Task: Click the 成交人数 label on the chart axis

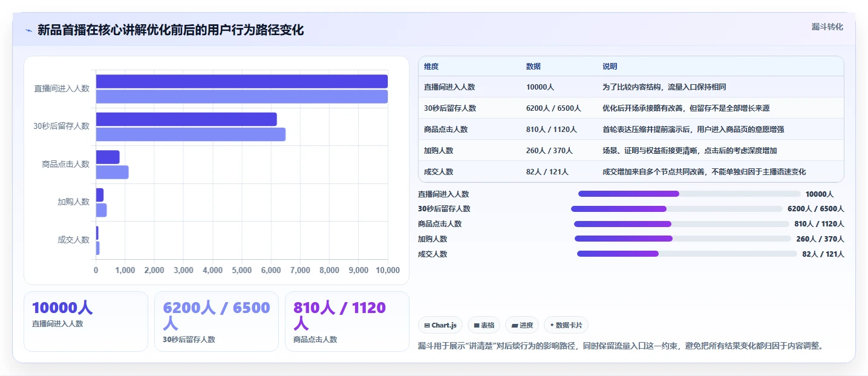Action: click(x=74, y=240)
